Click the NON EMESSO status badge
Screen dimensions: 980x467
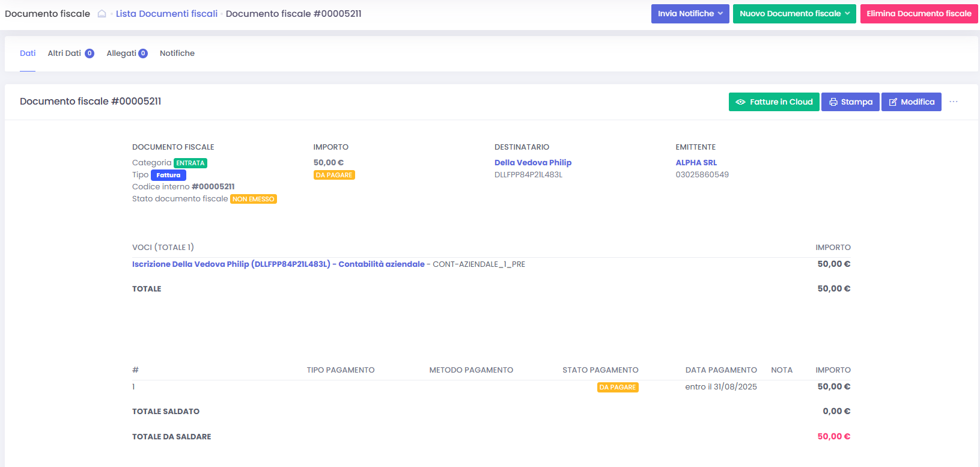[x=253, y=199]
